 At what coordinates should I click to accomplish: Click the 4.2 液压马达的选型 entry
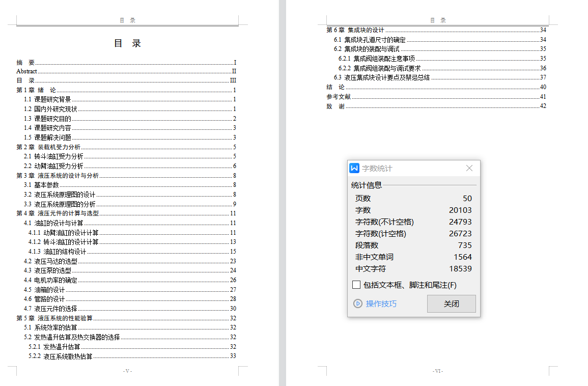pyautogui.click(x=130, y=261)
